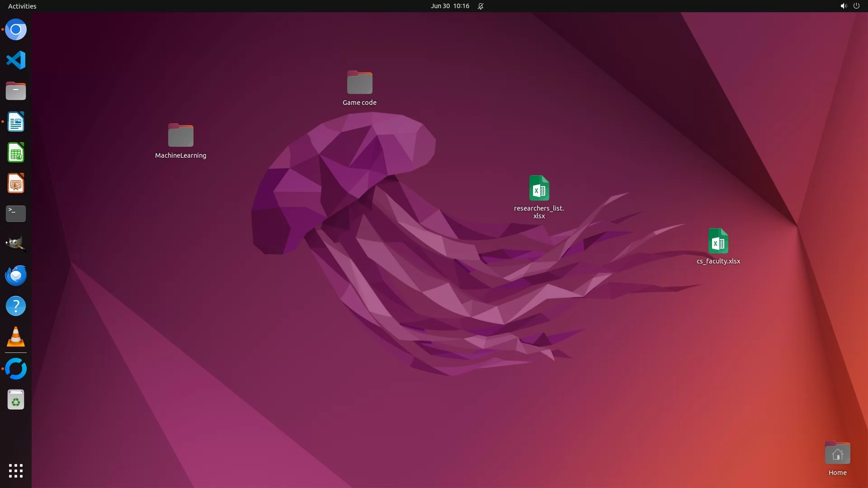Open the Files manager dock icon

coord(16,91)
